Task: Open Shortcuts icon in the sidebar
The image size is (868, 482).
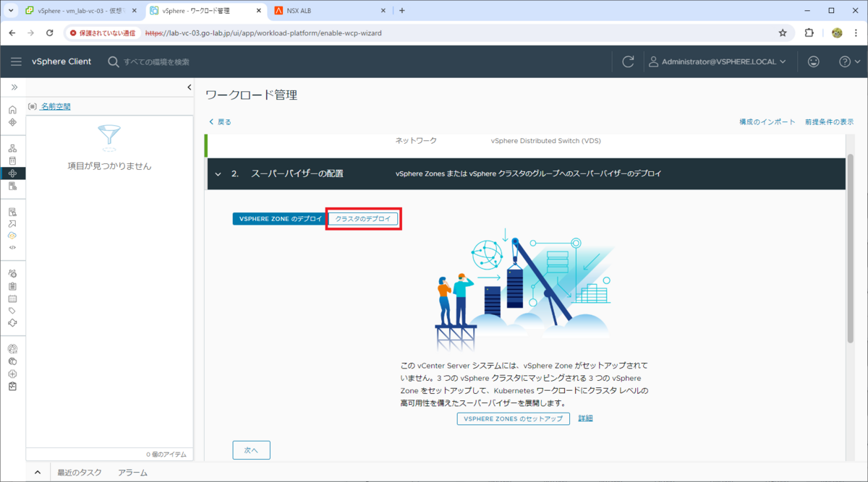Action: [x=12, y=122]
